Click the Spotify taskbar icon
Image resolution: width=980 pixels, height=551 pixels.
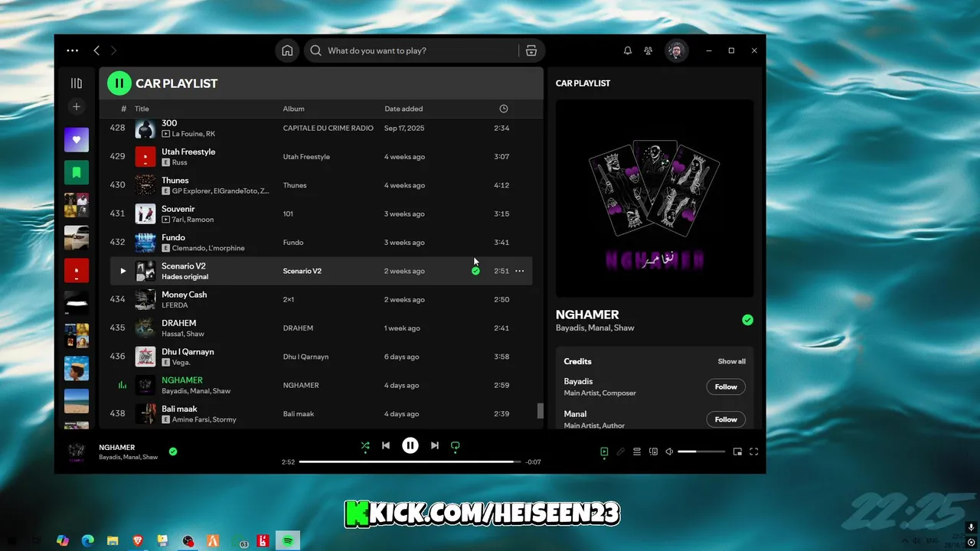[288, 541]
